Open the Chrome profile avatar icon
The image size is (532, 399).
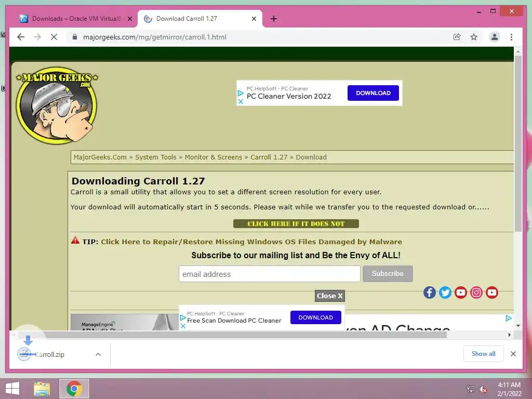pos(495,37)
